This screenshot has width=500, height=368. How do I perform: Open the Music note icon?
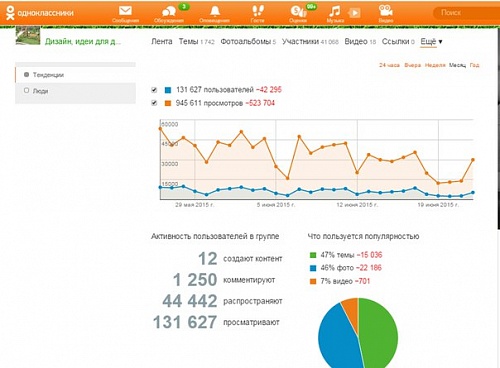(x=334, y=12)
